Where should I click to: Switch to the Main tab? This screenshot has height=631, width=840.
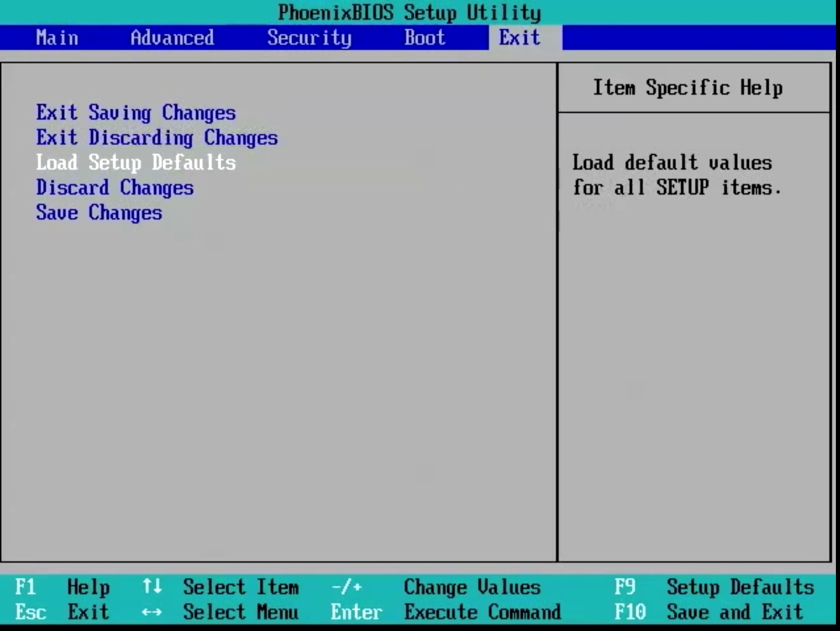(57, 37)
